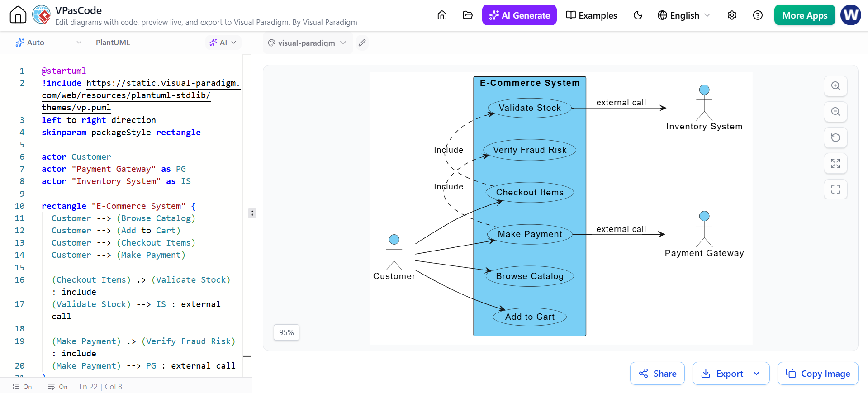Click the Validate Stock use case
The width and height of the screenshot is (868, 393).
530,108
